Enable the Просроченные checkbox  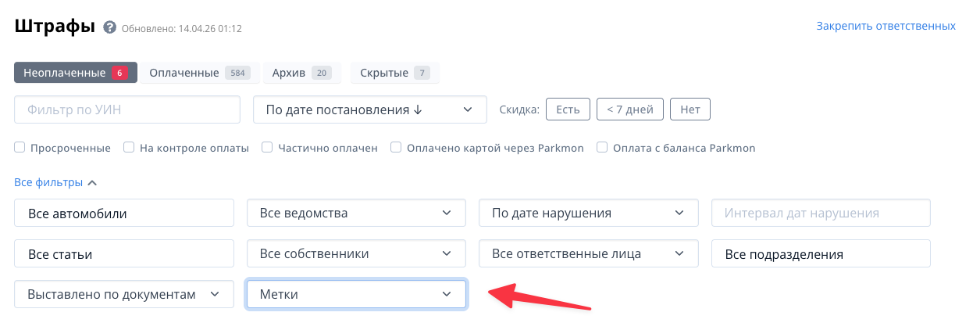point(20,147)
